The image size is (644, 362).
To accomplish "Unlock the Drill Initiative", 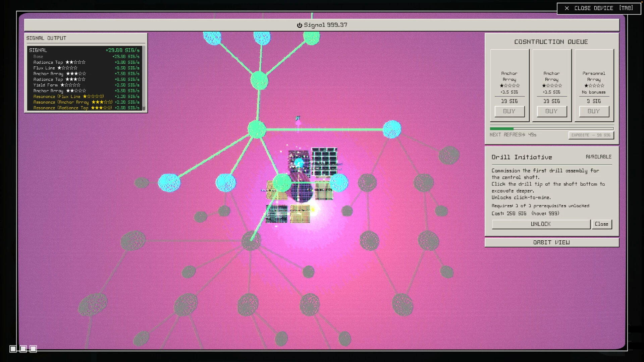I will (x=541, y=224).
